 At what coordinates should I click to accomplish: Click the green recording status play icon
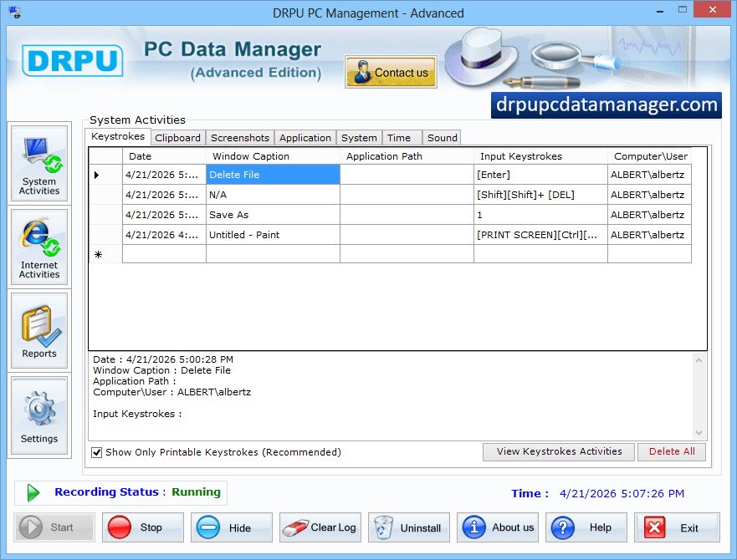pyautogui.click(x=33, y=493)
